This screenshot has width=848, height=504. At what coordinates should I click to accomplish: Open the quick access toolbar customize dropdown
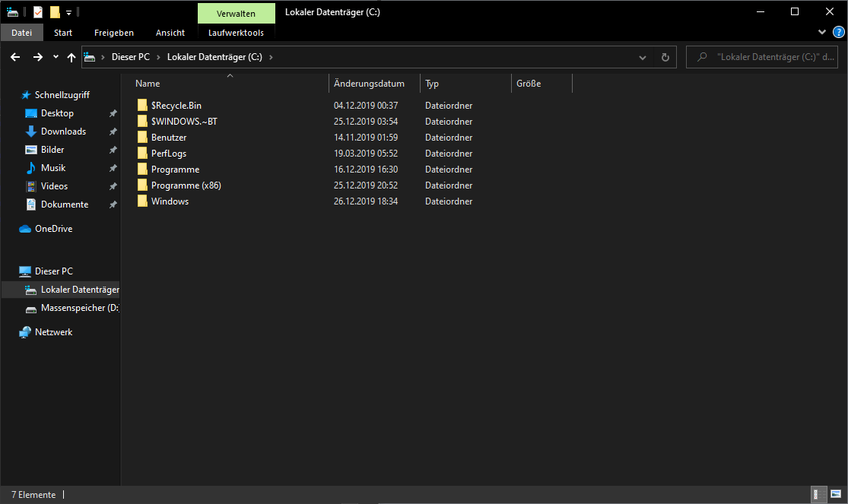68,12
